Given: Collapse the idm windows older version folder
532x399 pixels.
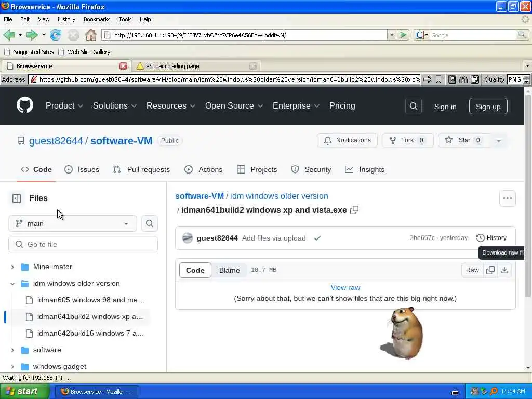Looking at the screenshot, I should (x=12, y=284).
